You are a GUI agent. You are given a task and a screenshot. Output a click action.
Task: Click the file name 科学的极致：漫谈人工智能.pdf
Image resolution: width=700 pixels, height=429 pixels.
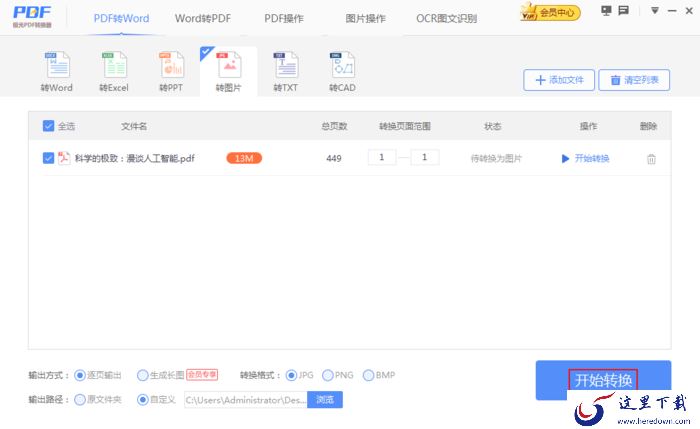135,158
